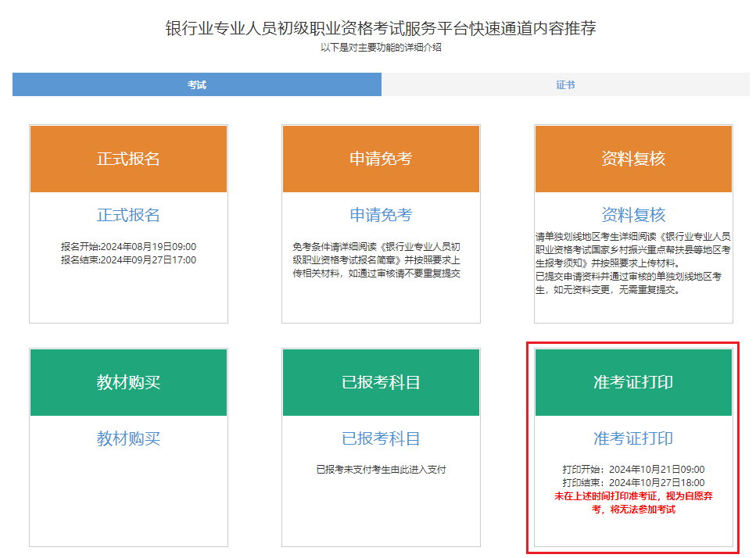Click the 报名开始 and 报名结束 dates text
The height and width of the screenshot is (558, 756).
point(128,253)
